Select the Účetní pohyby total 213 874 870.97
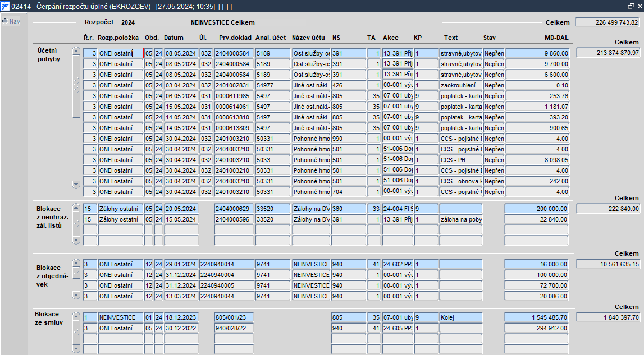The image size is (644, 355). pyautogui.click(x=608, y=53)
